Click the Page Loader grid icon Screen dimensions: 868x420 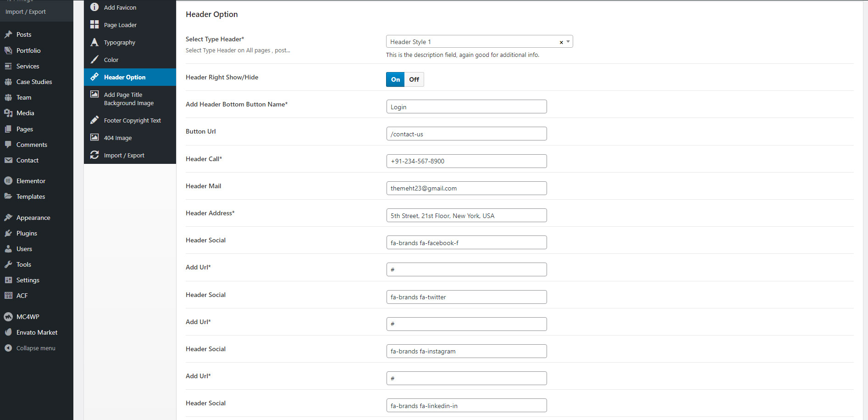coord(94,24)
